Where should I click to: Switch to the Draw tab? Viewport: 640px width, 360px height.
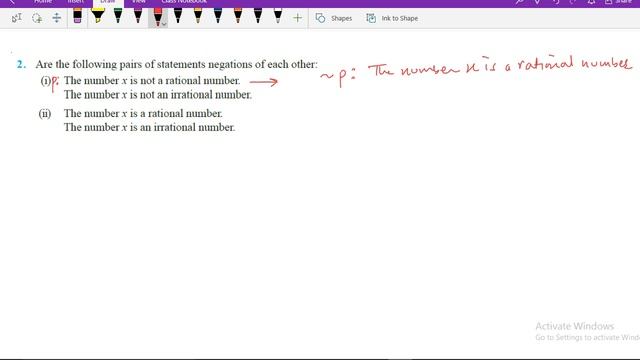tap(108, 2)
